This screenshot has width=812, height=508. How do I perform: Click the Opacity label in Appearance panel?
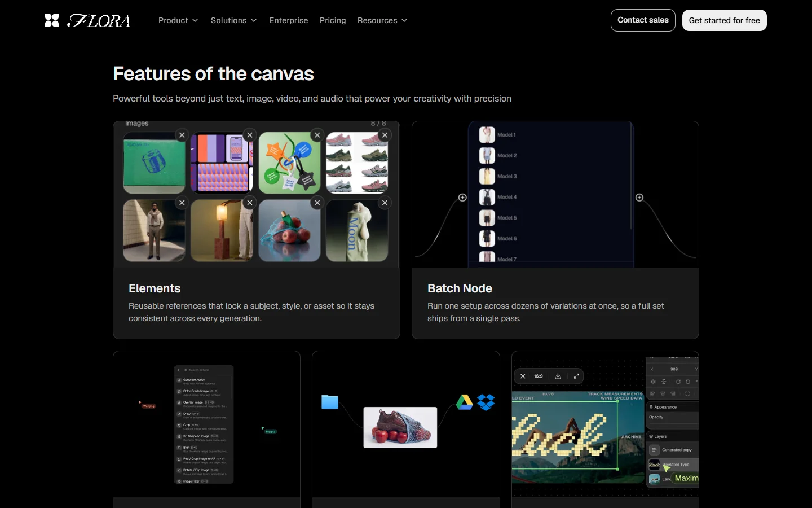[656, 417]
